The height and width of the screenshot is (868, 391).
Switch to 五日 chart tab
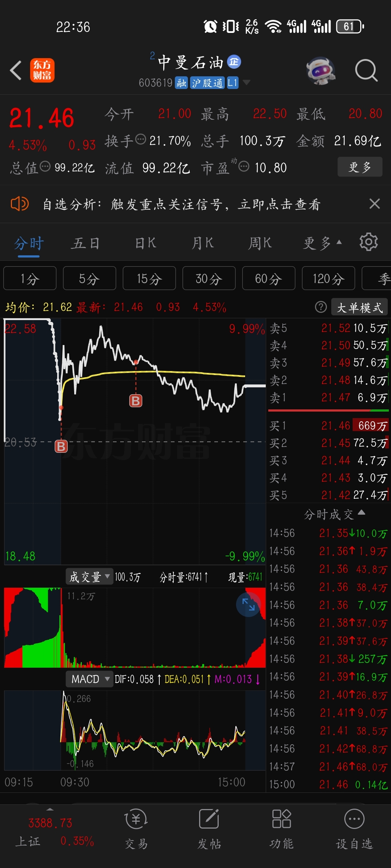pyautogui.click(x=85, y=243)
